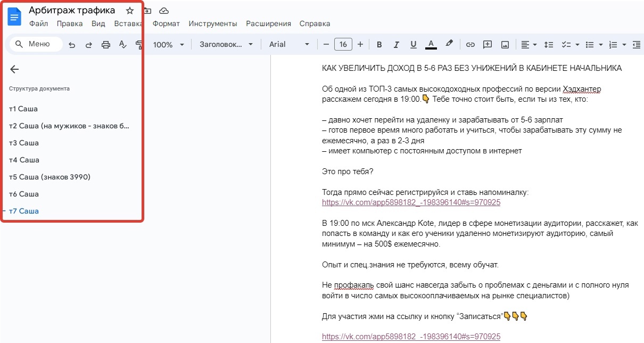Open the Arial font dropdown

[x=289, y=45]
